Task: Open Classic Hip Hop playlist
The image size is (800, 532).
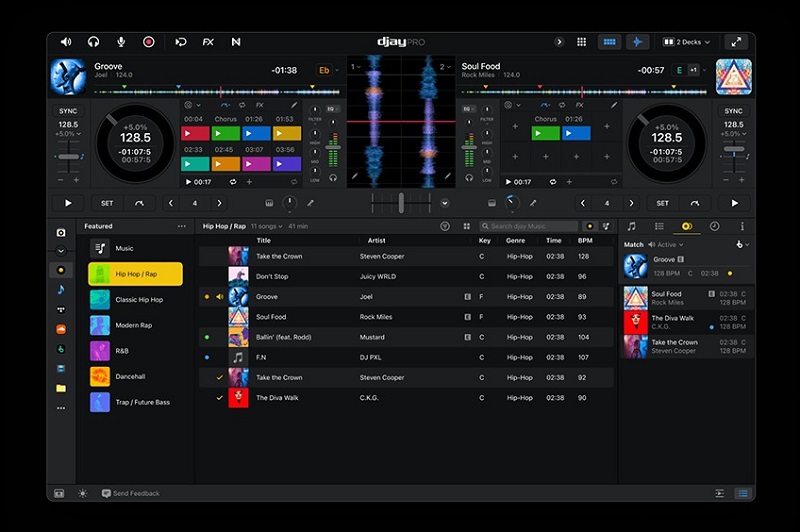Action: (x=135, y=299)
